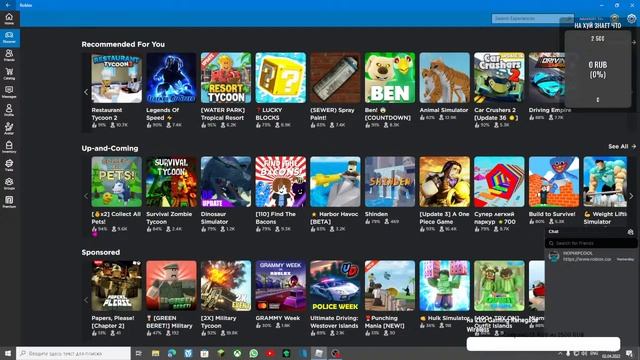Open Animal Simulator thumbnail

[444, 78]
